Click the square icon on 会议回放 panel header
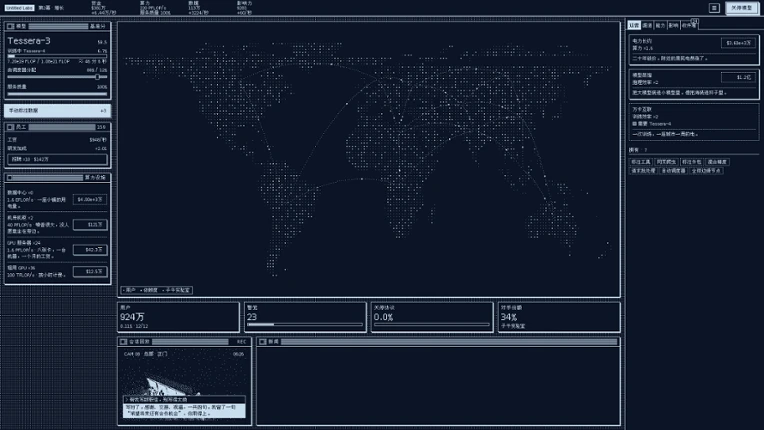The width and height of the screenshot is (764, 430). tap(123, 342)
